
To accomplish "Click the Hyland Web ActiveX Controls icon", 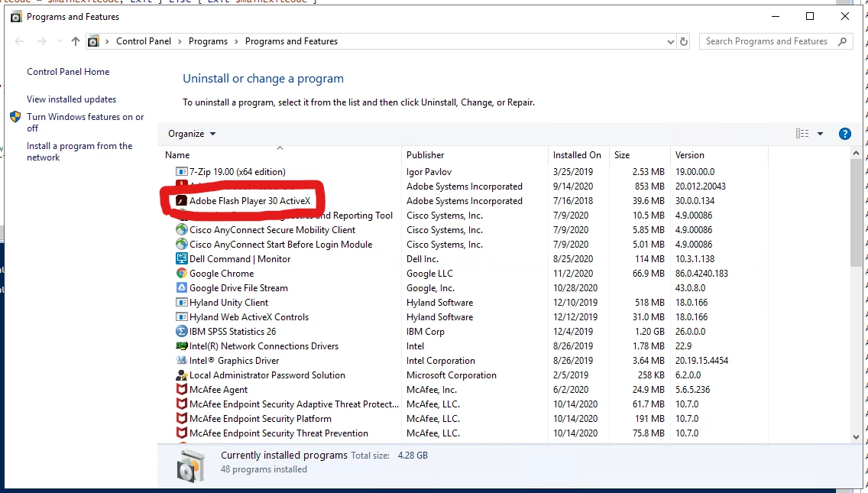I will pos(182,316).
